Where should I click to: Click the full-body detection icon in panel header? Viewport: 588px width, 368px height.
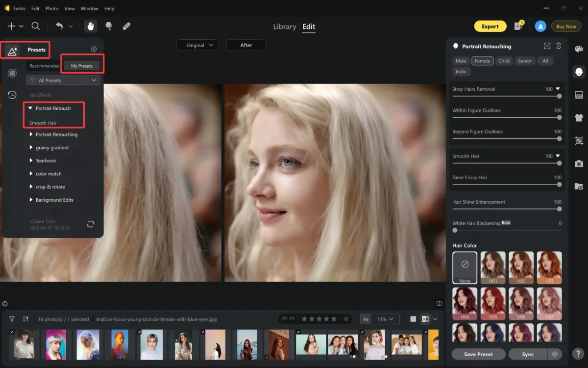[559, 46]
